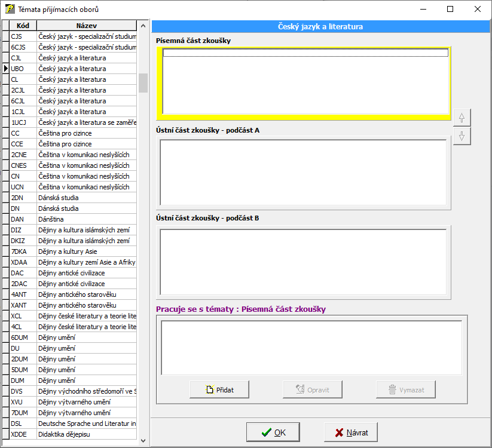Confirm with the OK button
This screenshot has width=492, height=448.
(x=273, y=432)
